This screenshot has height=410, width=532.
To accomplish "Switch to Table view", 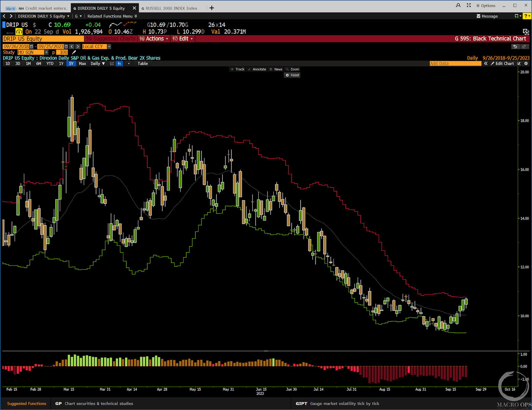I will point(143,64).
